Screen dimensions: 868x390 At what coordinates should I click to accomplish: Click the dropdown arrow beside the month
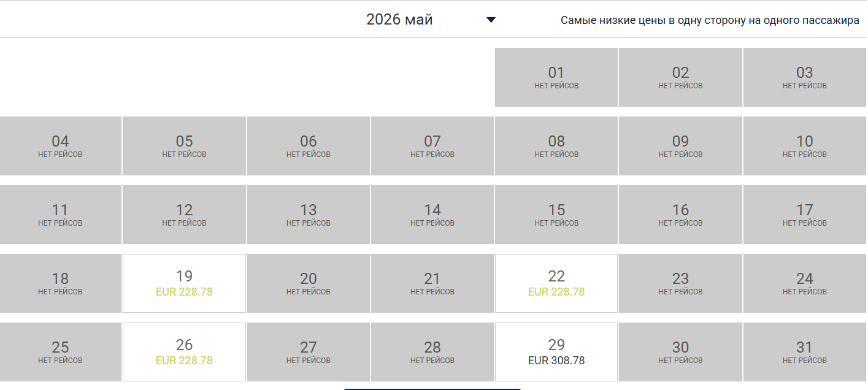tap(491, 20)
